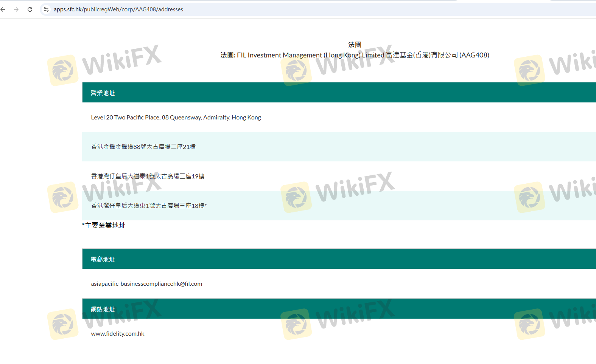The image size is (596, 364).
Task: Click the browser forward arrow
Action: [16, 9]
